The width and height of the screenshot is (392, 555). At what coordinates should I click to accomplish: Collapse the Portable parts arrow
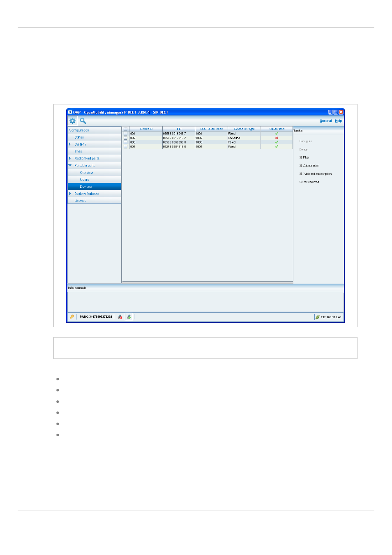(70, 165)
